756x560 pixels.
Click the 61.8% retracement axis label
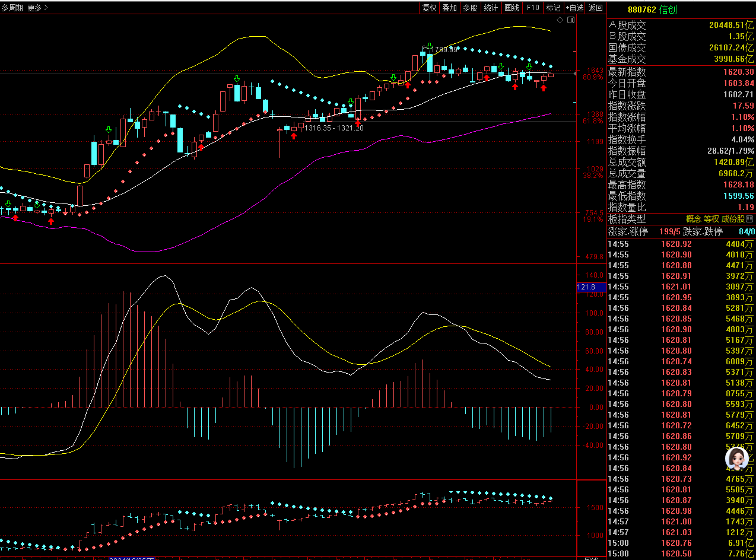pyautogui.click(x=593, y=121)
